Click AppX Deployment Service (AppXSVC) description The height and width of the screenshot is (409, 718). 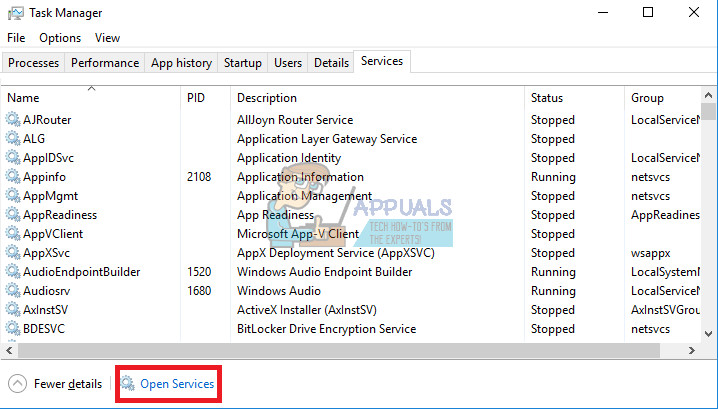click(x=336, y=253)
